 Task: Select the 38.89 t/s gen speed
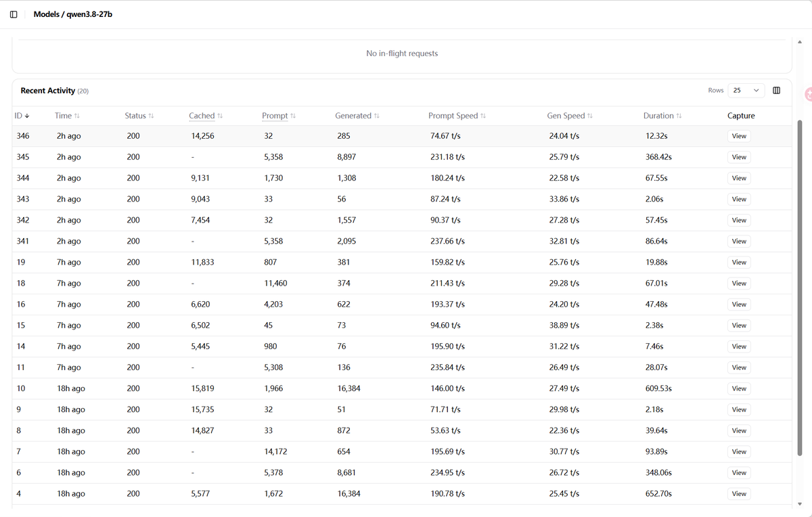coord(564,325)
